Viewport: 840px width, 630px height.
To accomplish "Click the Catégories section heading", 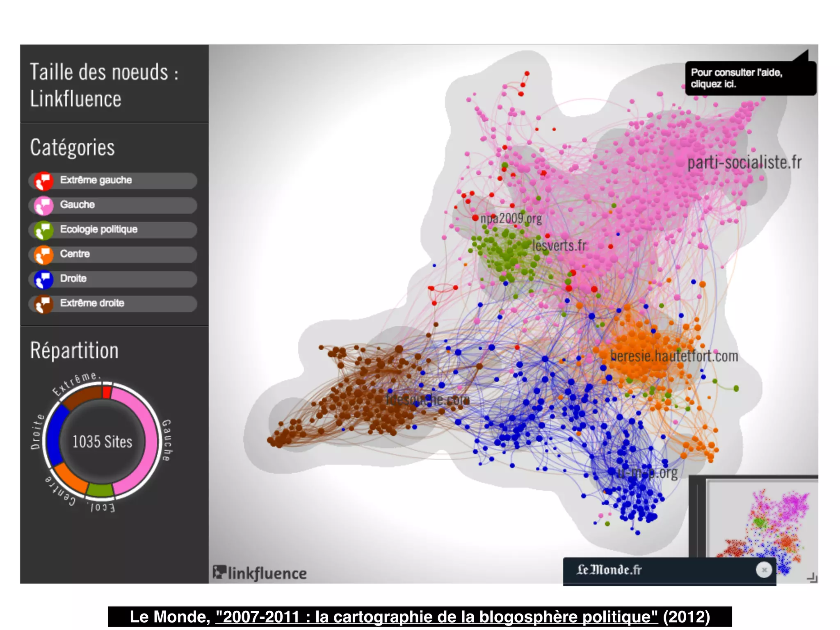I will point(72,148).
